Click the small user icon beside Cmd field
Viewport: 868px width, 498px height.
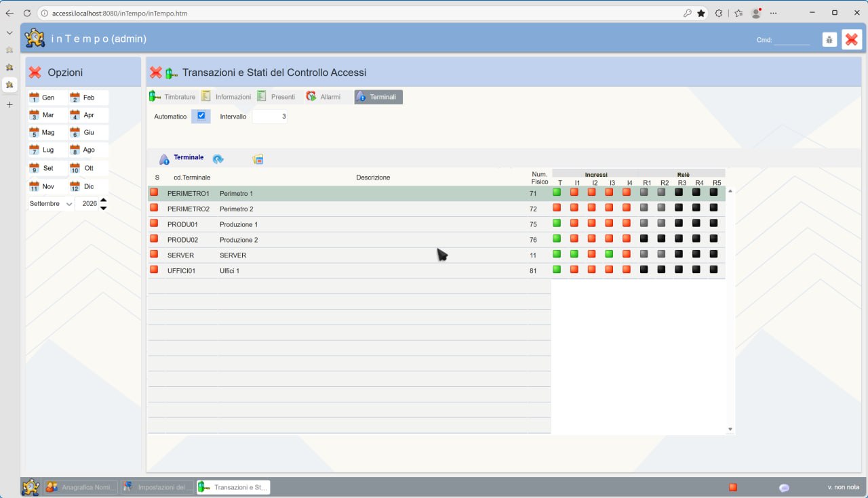coord(829,39)
